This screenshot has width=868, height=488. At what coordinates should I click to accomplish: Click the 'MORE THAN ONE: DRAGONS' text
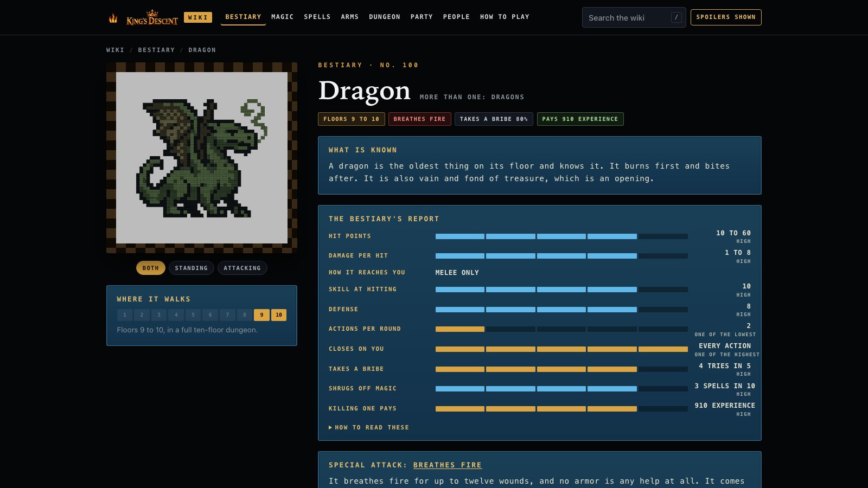pyautogui.click(x=472, y=97)
